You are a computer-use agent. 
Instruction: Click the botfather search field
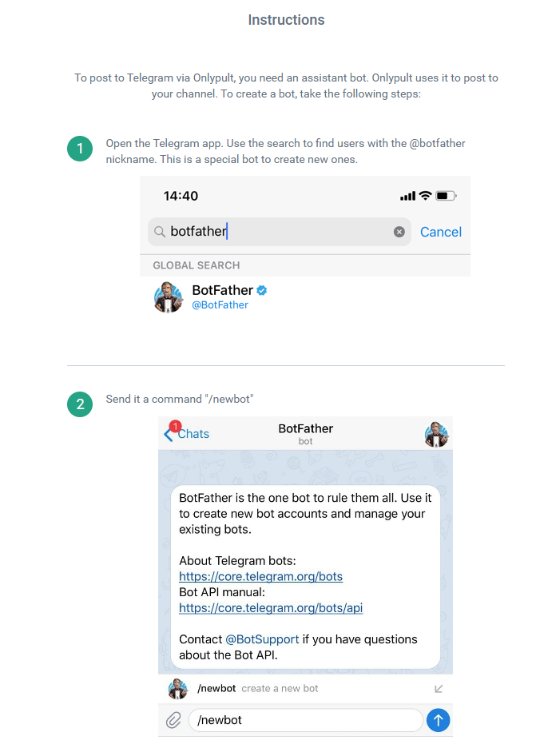280,232
